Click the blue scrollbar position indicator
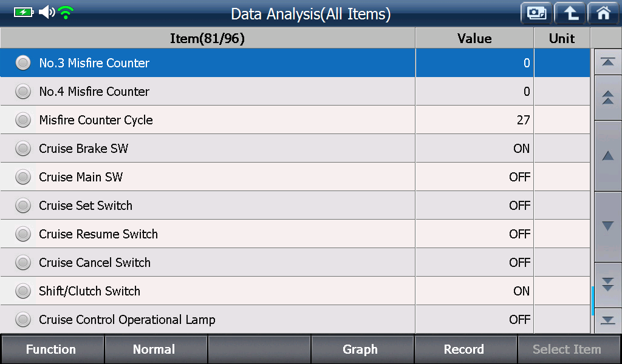This screenshot has height=364, width=622. [592, 301]
